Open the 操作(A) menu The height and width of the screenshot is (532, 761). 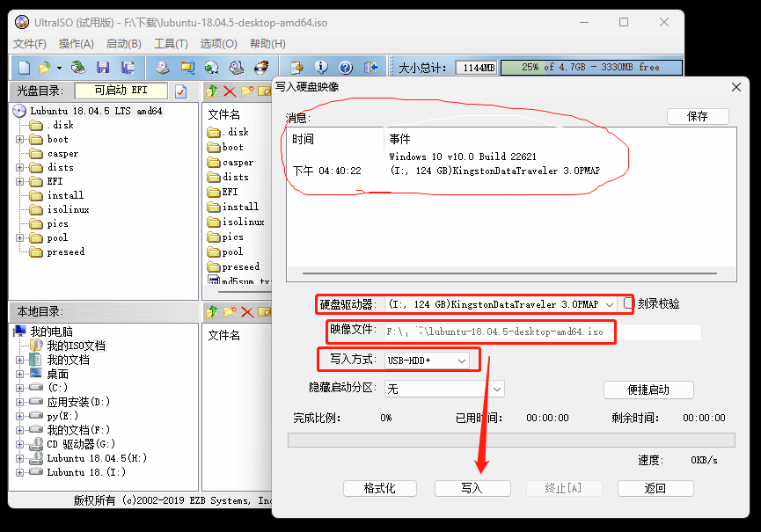(77, 44)
